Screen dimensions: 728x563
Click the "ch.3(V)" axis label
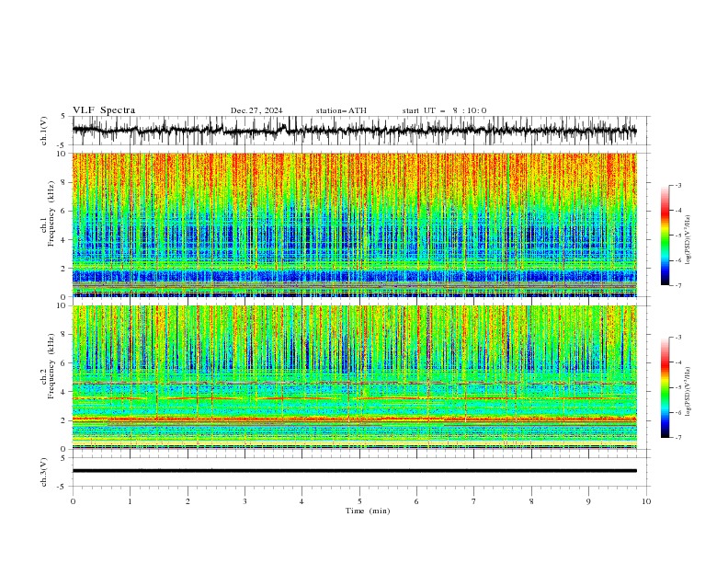(44, 472)
